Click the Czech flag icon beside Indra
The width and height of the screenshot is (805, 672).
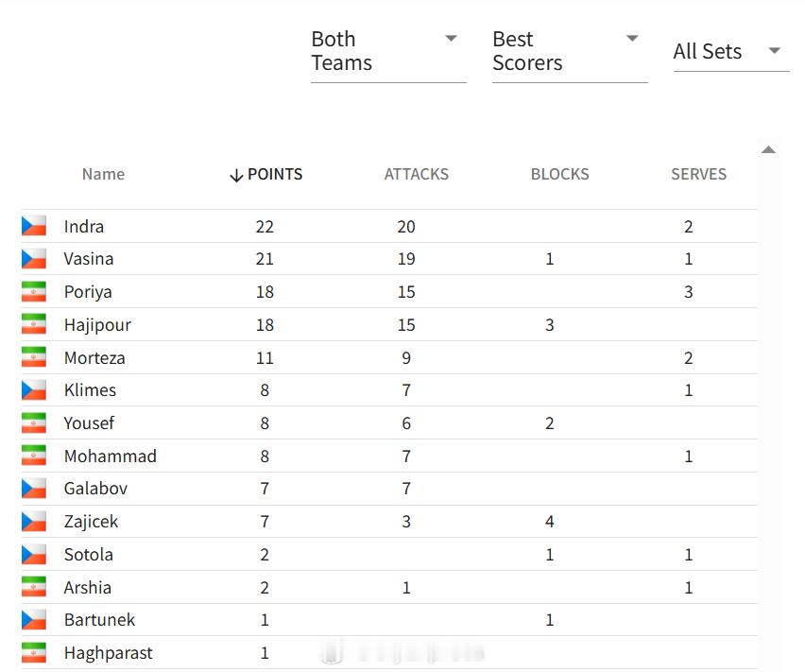pyautogui.click(x=34, y=226)
